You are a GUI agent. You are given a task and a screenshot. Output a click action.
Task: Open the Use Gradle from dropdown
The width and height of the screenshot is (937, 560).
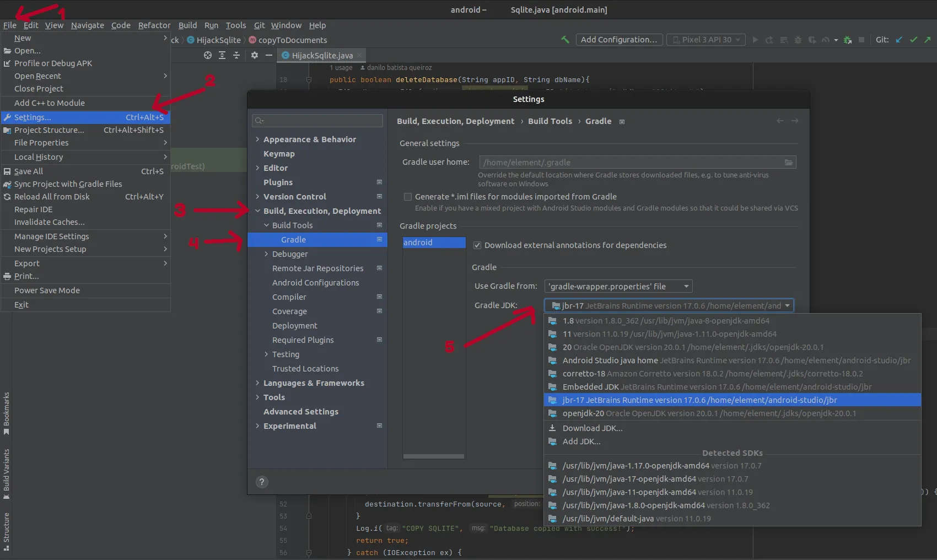pos(618,286)
